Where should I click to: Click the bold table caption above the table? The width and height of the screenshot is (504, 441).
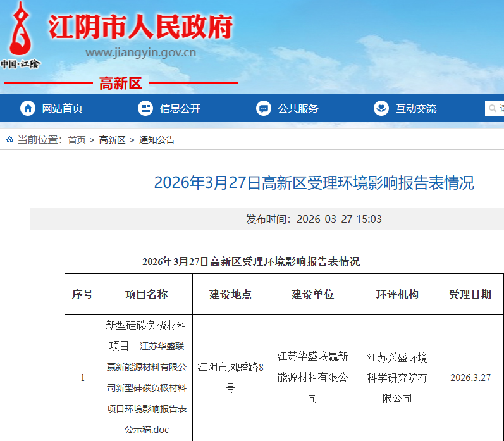251,261
